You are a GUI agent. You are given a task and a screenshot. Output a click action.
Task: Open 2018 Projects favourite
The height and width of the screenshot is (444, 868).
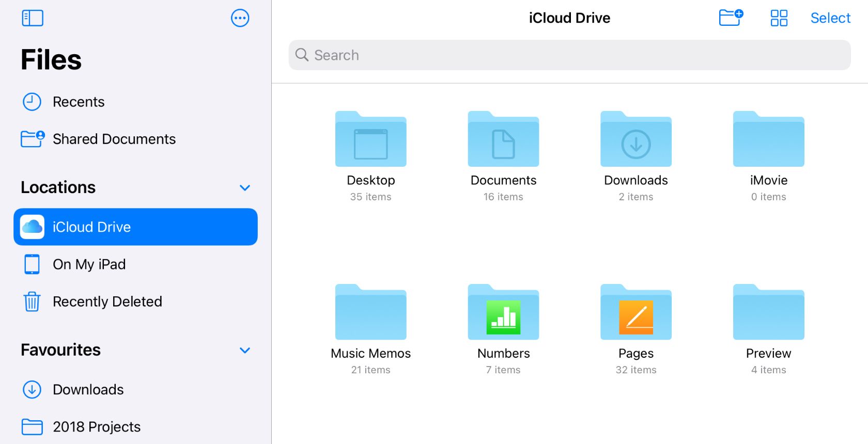pos(135,426)
